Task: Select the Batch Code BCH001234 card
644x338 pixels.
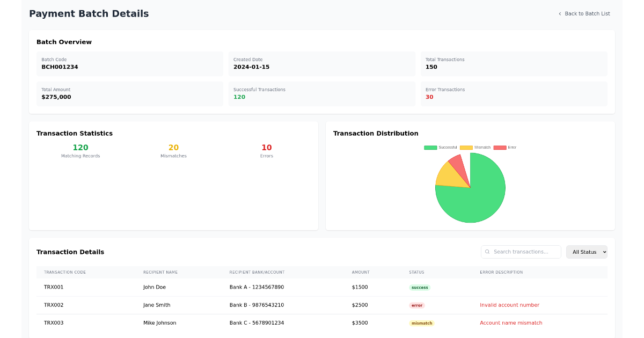Action: coord(129,64)
